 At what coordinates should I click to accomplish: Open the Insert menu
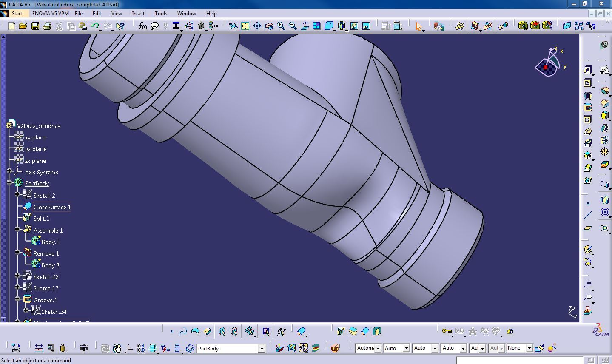138,14
